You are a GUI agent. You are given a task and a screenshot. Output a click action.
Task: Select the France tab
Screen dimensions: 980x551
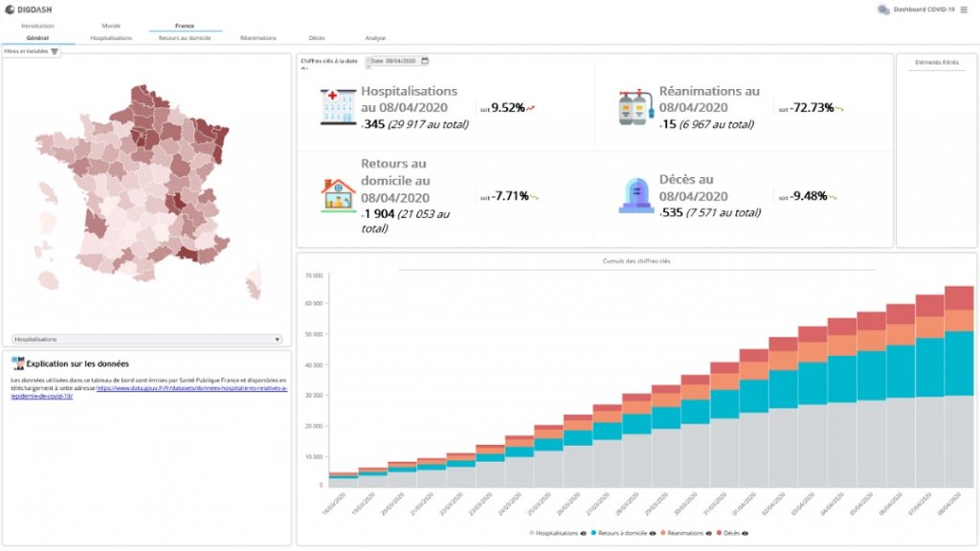[185, 26]
